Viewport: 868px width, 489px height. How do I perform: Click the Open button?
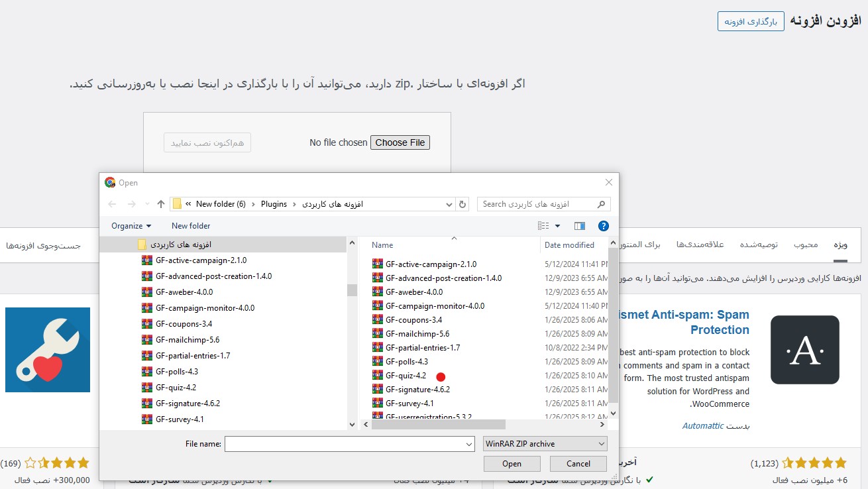tap(512, 464)
